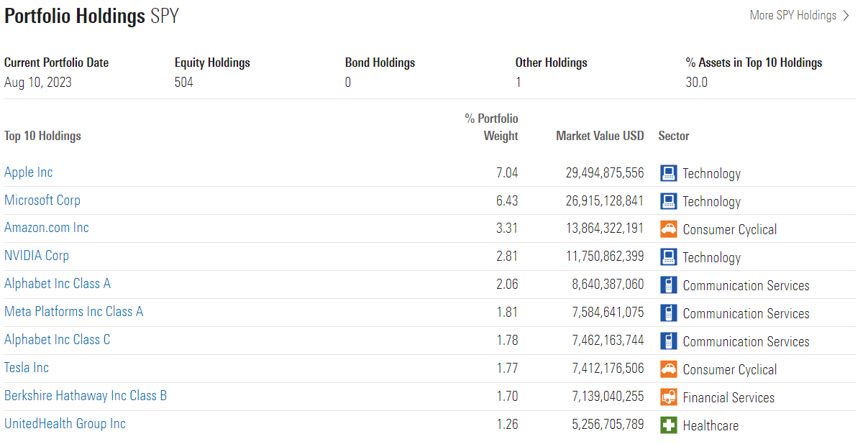Click the Portfolio Holdings SPY heading
Screen dimensions: 868x444
(91, 17)
